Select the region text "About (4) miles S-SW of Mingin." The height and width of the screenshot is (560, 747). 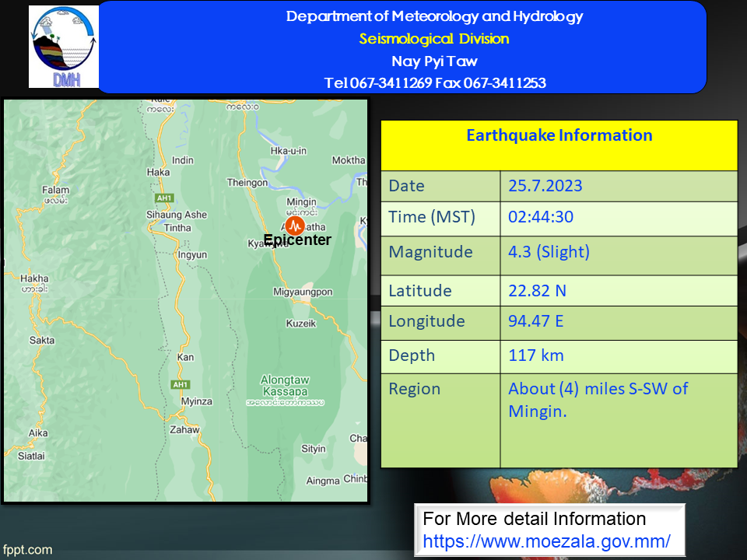[x=598, y=400]
